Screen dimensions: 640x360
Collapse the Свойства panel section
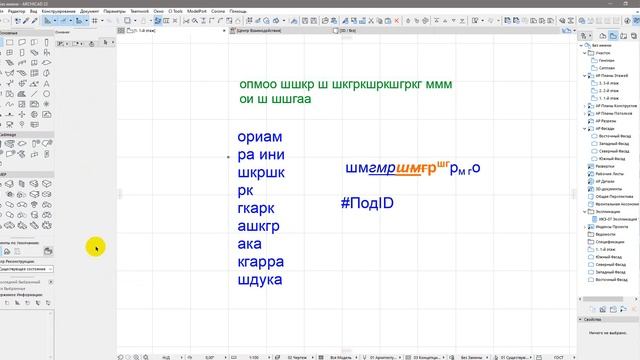pyautogui.click(x=580, y=320)
